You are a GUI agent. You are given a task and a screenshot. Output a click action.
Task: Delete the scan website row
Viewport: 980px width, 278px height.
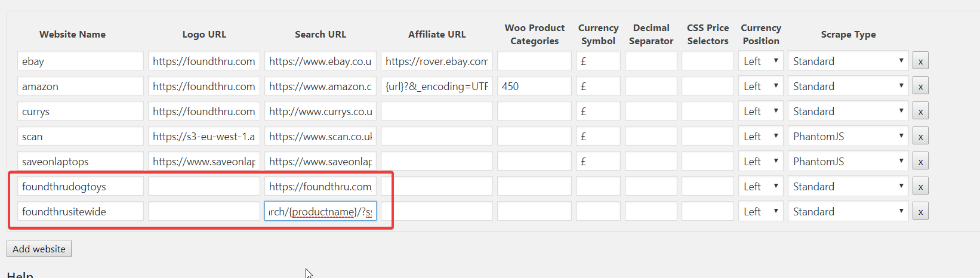pyautogui.click(x=920, y=137)
